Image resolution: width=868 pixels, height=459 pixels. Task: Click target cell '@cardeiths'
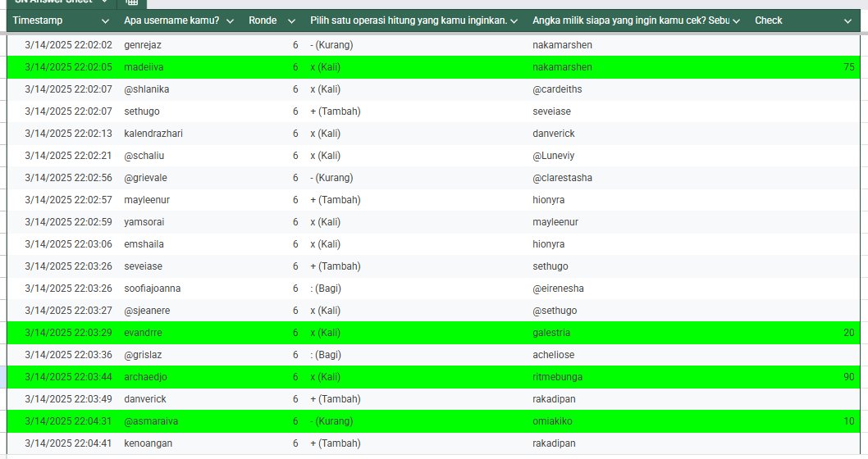[557, 89]
